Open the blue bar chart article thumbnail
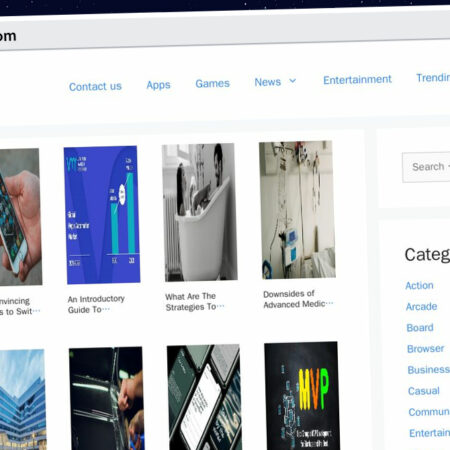 point(102,215)
